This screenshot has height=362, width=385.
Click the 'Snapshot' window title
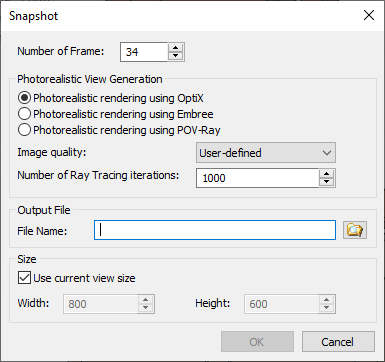click(x=33, y=16)
